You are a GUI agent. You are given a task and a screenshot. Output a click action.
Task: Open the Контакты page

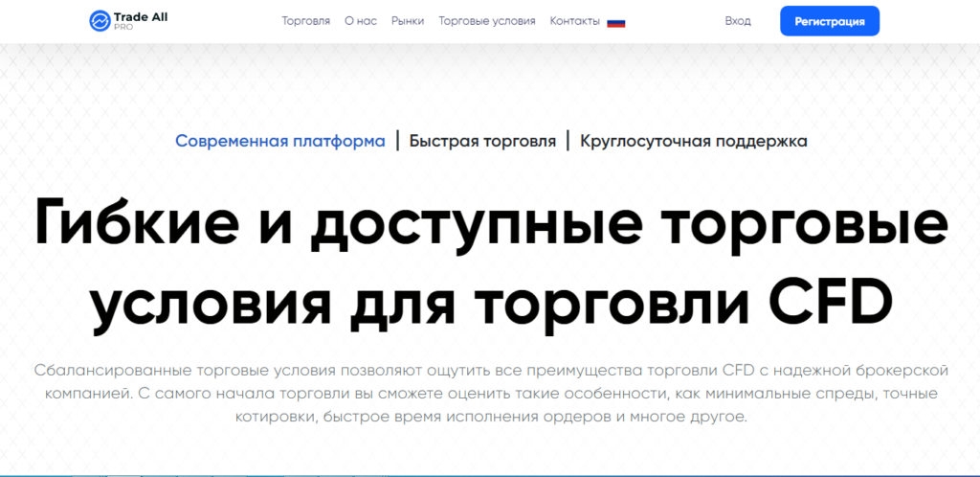pos(574,21)
